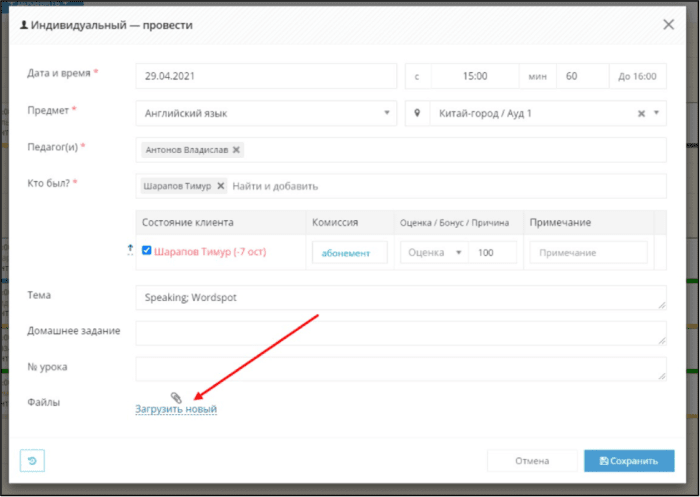The height and width of the screenshot is (497, 700).
Task: Uncheck Шарапов Тимур attendance checkbox
Action: [x=146, y=251]
